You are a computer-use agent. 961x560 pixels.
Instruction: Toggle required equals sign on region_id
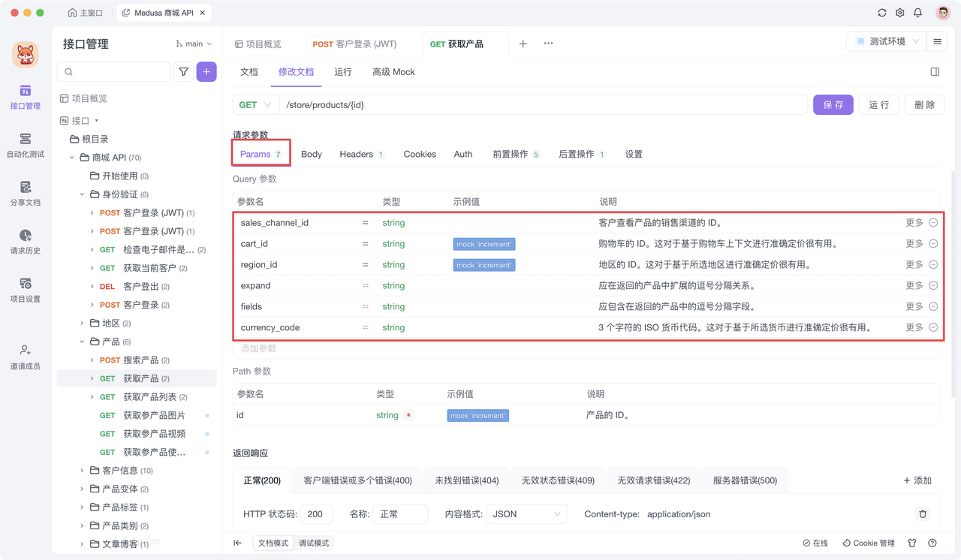(x=366, y=265)
